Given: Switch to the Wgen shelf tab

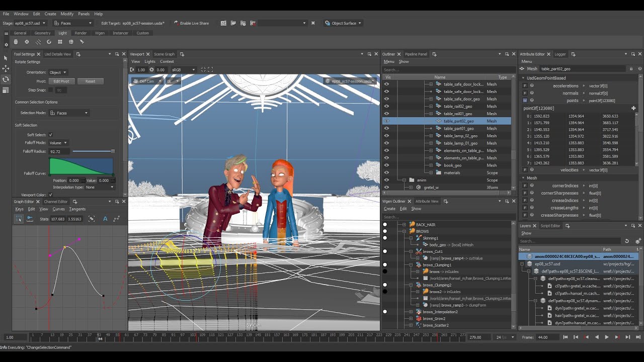Looking at the screenshot, I should click(x=100, y=33).
